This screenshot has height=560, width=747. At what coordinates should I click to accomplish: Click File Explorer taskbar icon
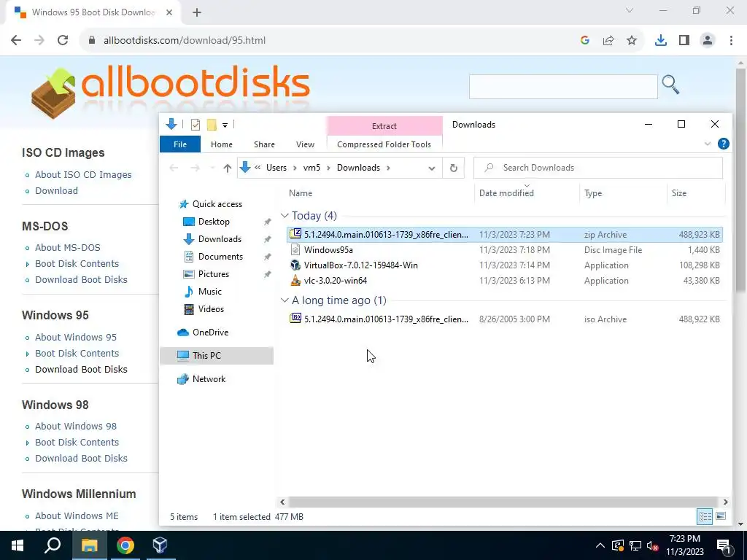[89, 545]
